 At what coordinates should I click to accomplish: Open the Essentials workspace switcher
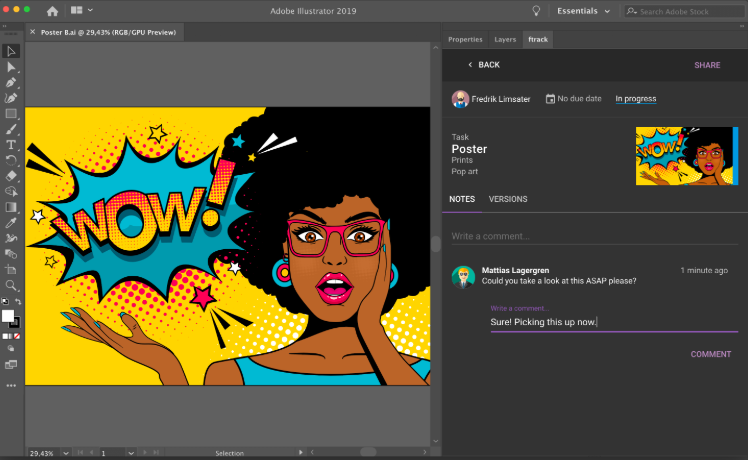(x=583, y=11)
